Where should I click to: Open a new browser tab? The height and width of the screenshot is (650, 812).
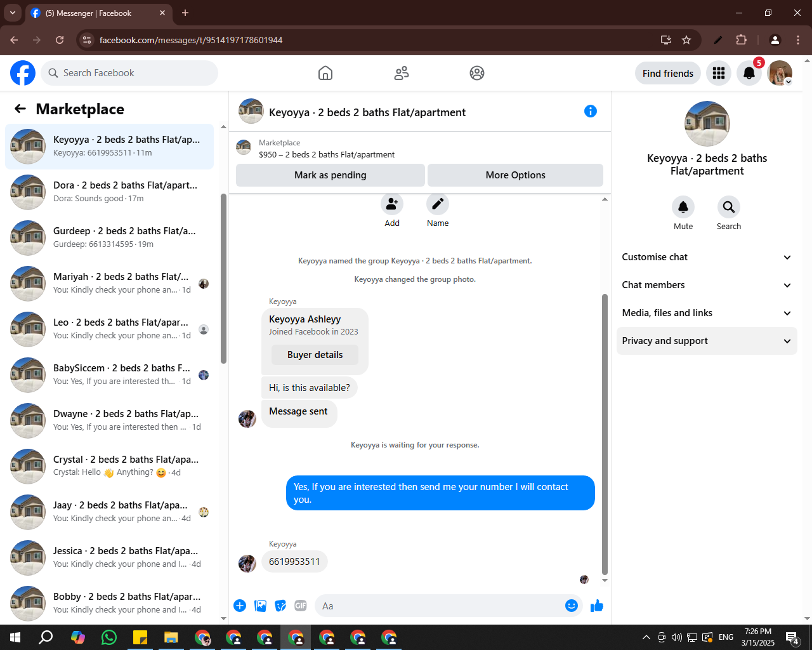(x=185, y=13)
